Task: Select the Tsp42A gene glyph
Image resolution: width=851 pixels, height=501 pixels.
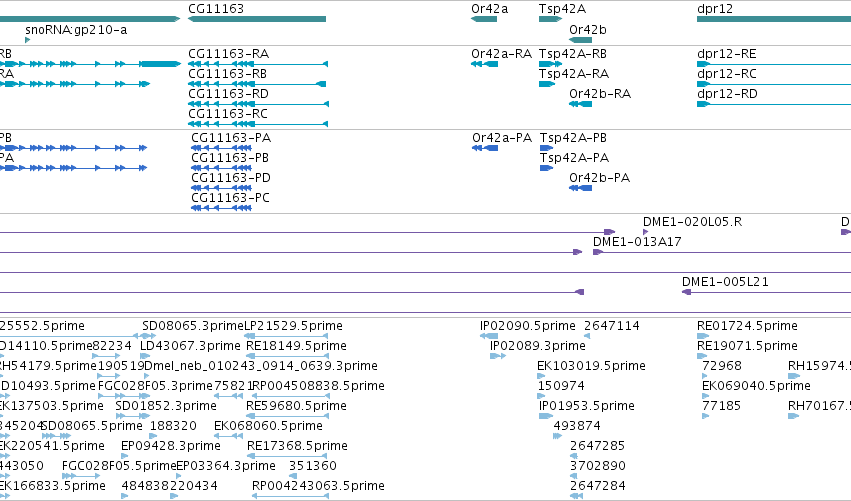Action: click(550, 19)
